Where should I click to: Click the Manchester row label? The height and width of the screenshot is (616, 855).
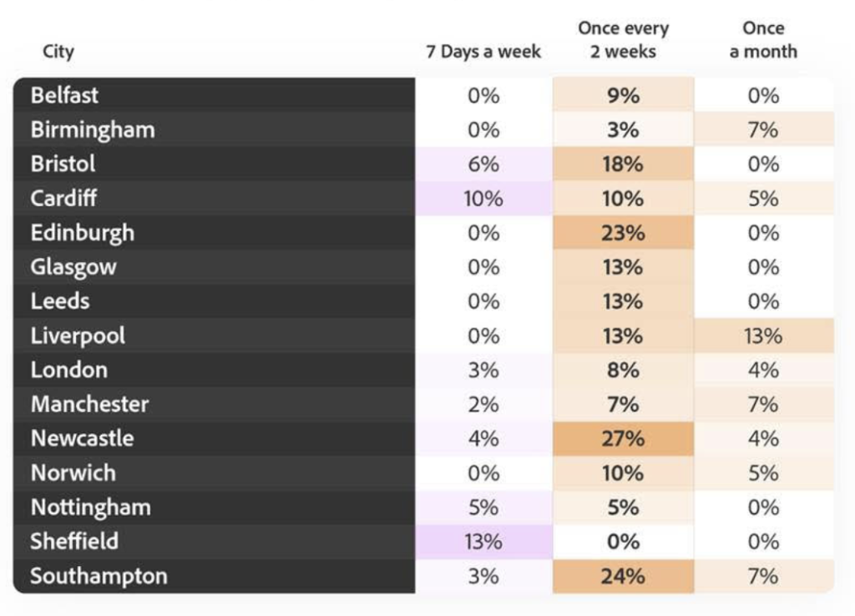[x=90, y=404]
